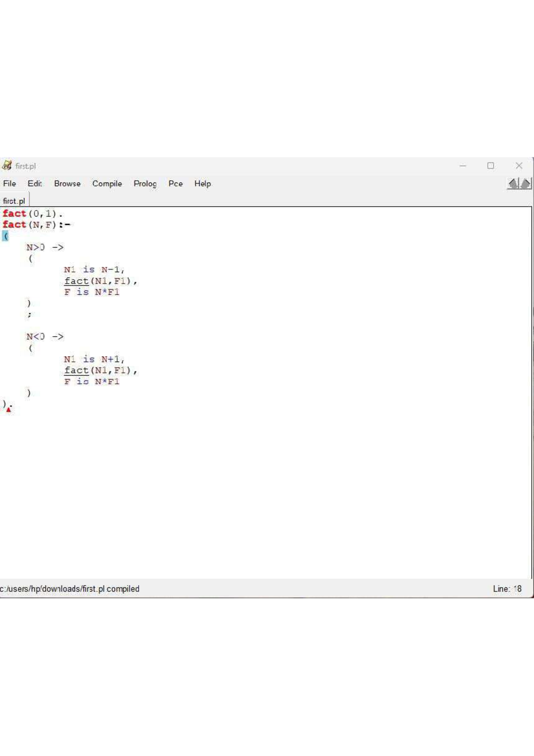Click the first 'F is N*F1' line
The width and height of the screenshot is (534, 756).
click(92, 292)
